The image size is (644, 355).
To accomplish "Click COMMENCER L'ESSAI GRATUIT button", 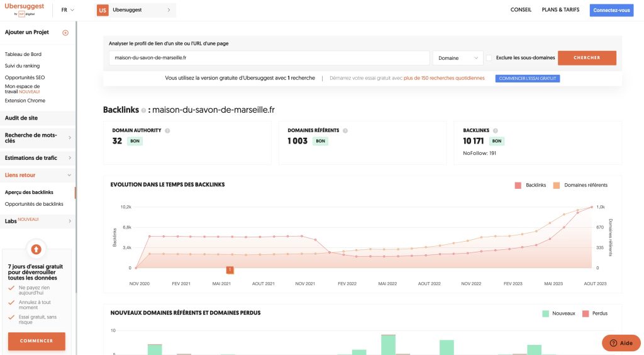I will pyautogui.click(x=528, y=79).
